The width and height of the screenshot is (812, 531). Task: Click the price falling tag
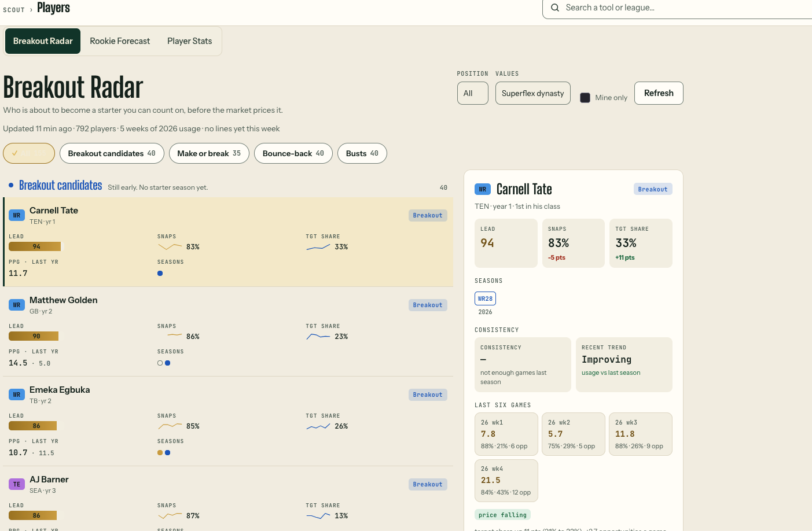(502, 515)
